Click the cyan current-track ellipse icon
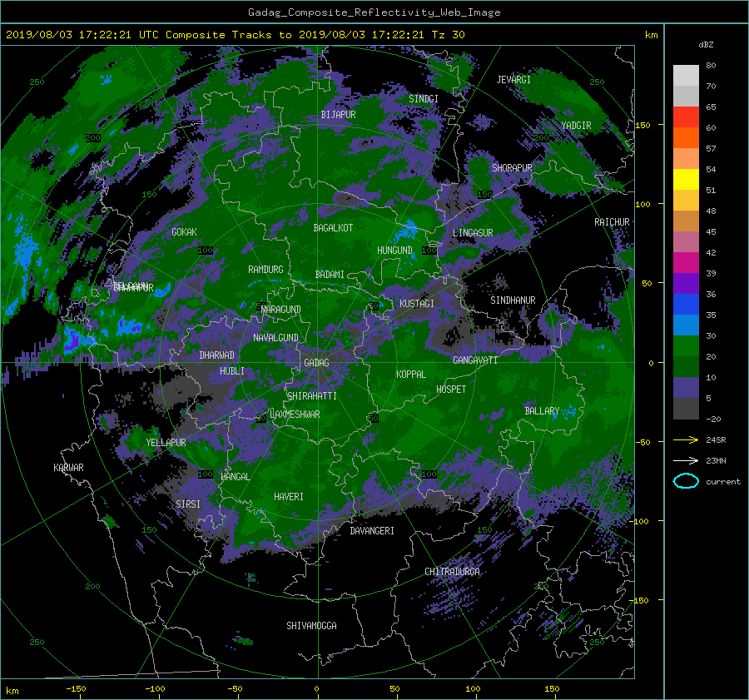The image size is (749, 700). click(x=686, y=481)
